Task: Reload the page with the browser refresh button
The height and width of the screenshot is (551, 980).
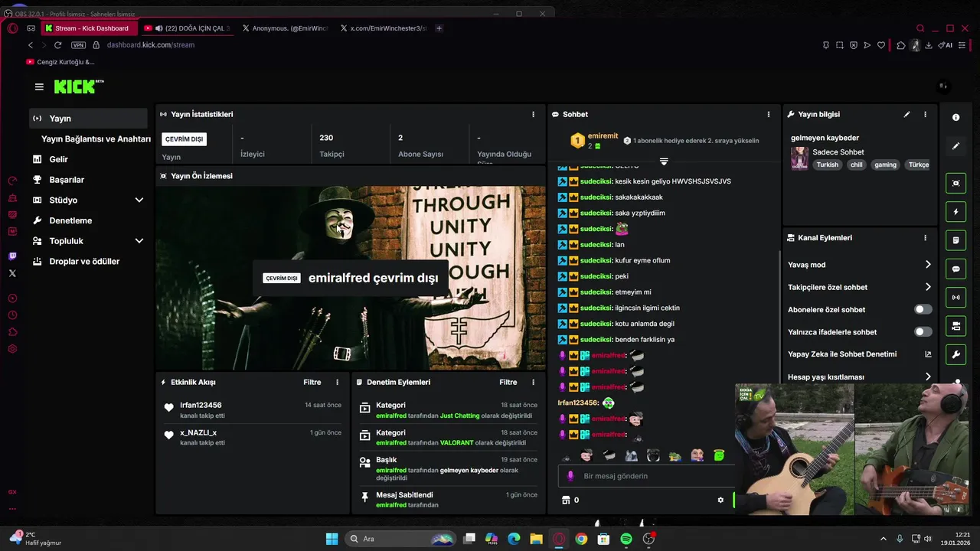Action: pyautogui.click(x=57, y=45)
